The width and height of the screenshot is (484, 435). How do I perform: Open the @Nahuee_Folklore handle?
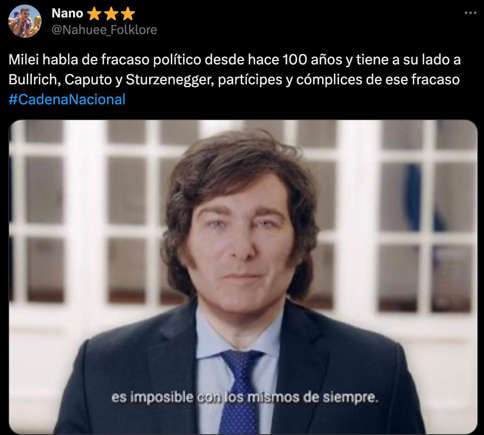(x=104, y=30)
